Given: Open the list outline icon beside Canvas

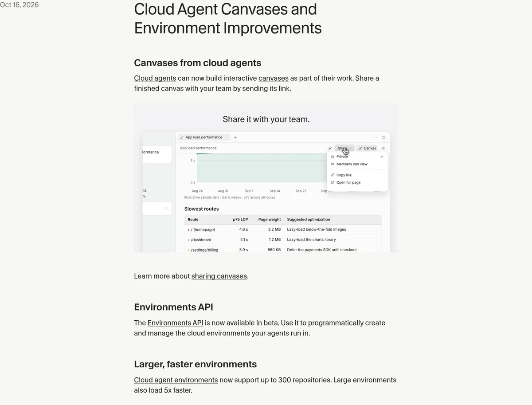Looking at the screenshot, I should (x=383, y=148).
